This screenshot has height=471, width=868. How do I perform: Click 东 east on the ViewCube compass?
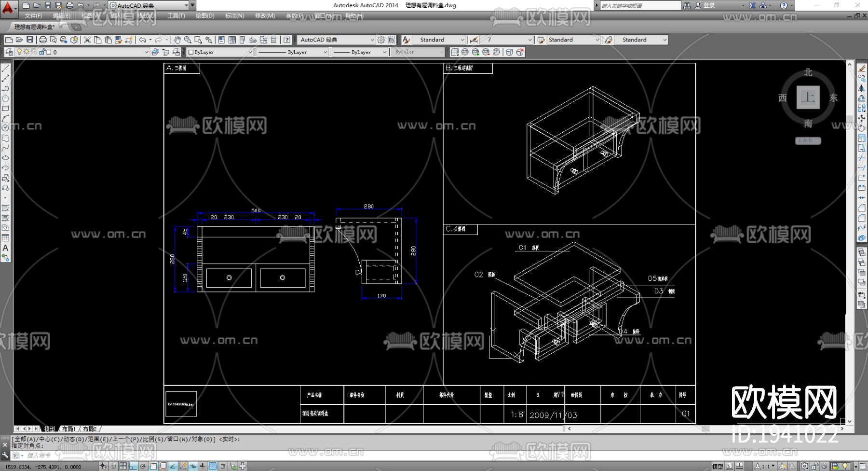pyautogui.click(x=833, y=97)
